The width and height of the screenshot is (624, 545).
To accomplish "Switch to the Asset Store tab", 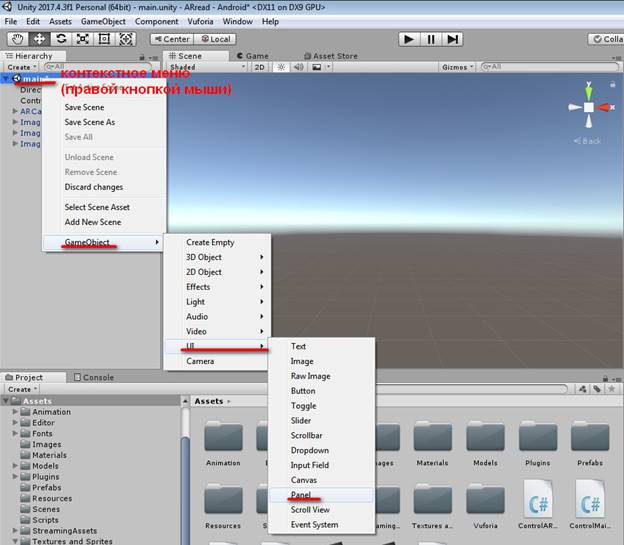I will pos(331,56).
